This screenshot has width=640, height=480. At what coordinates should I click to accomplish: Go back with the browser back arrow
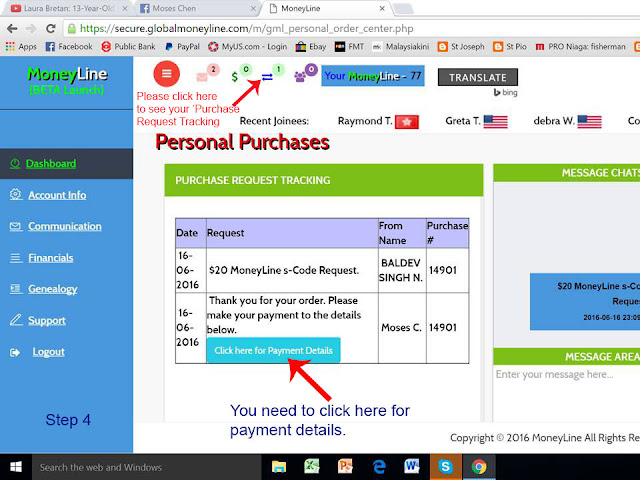[x=12, y=29]
